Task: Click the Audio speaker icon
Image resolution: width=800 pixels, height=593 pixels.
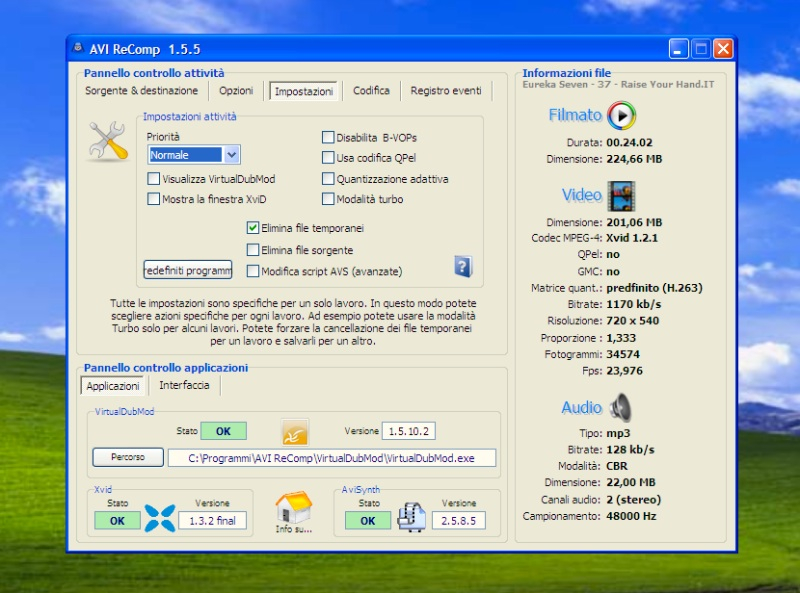Action: point(621,407)
